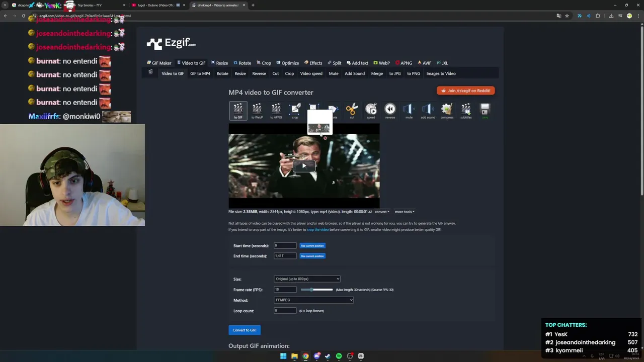Image resolution: width=644 pixels, height=362 pixels.
Task: Click the Windows Start button
Action: coord(283,356)
